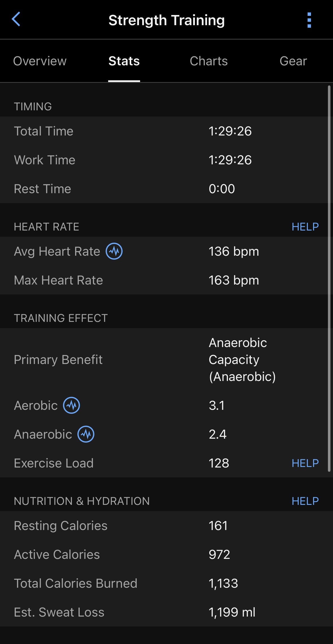Screen dimensions: 333x644
Task: Tap the Total Calories Burned row
Action: [166, 583]
